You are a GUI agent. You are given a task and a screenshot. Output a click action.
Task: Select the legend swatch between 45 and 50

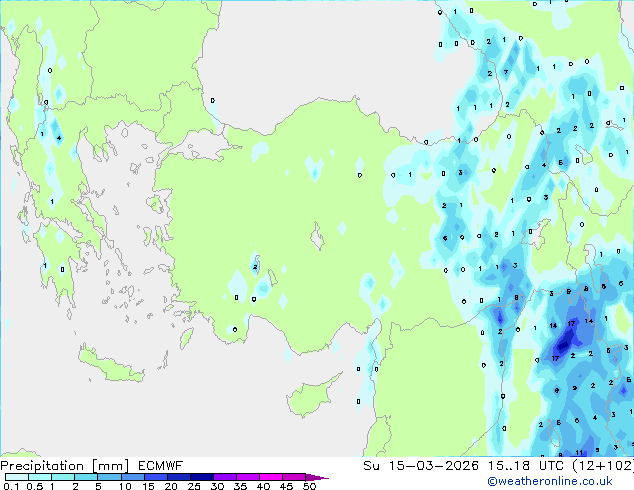click(294, 477)
